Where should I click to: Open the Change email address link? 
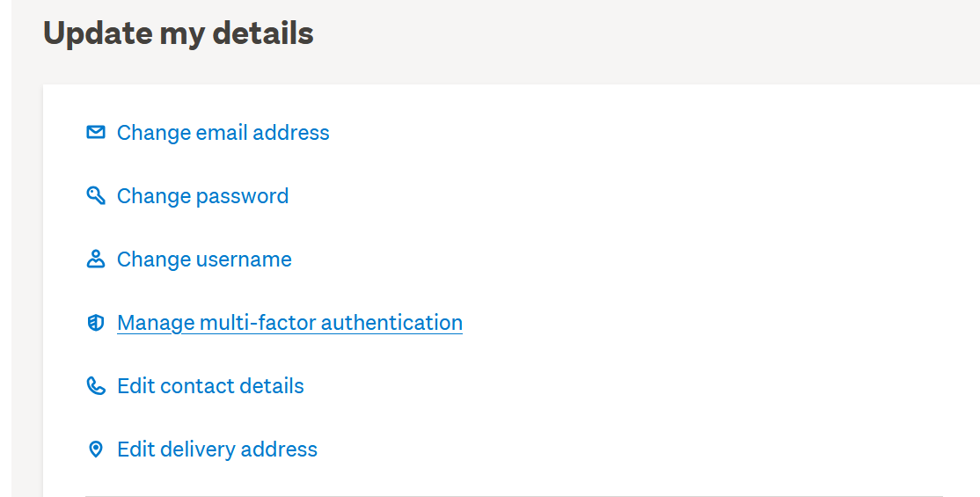[223, 133]
